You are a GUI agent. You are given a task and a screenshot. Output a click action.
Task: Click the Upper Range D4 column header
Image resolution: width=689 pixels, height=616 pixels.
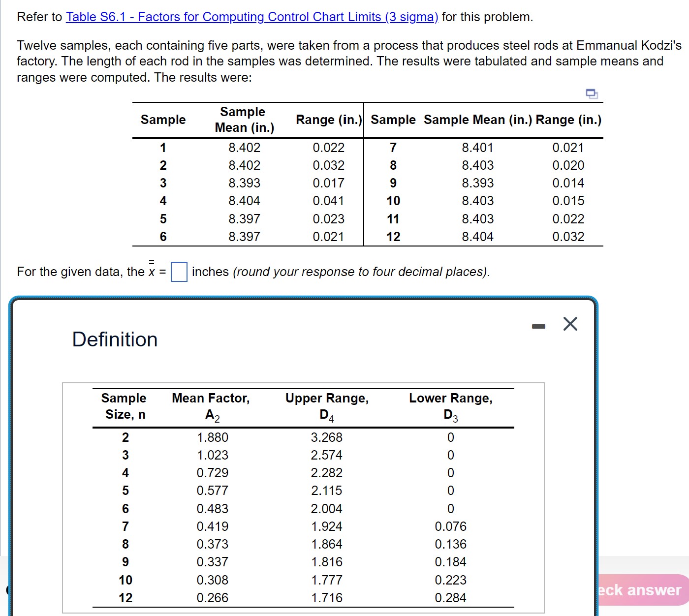coord(327,405)
